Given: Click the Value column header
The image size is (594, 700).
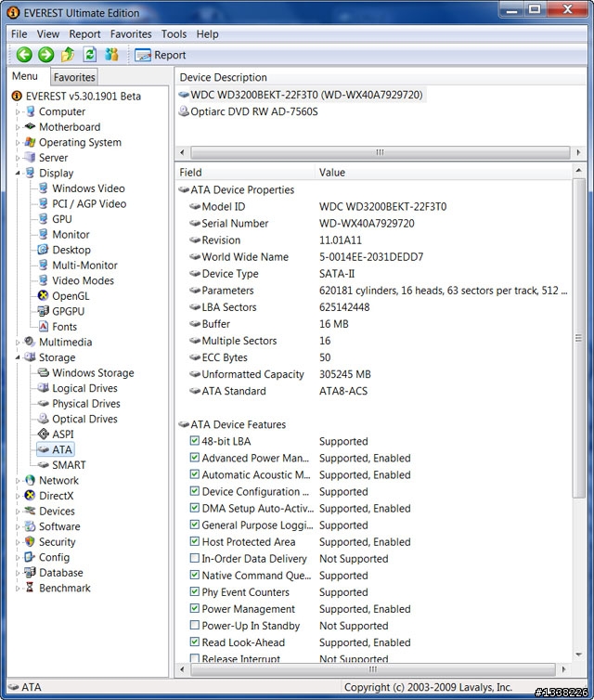Looking at the screenshot, I should coord(443,173).
